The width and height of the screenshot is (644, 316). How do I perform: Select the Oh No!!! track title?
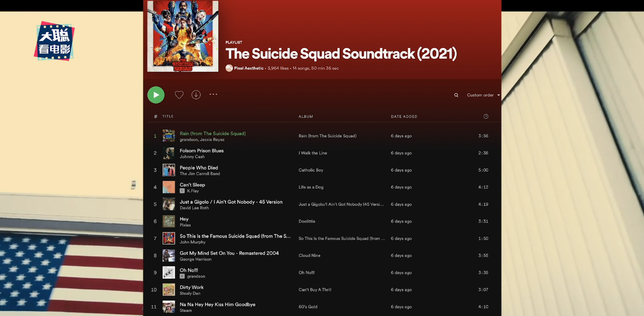point(189,270)
